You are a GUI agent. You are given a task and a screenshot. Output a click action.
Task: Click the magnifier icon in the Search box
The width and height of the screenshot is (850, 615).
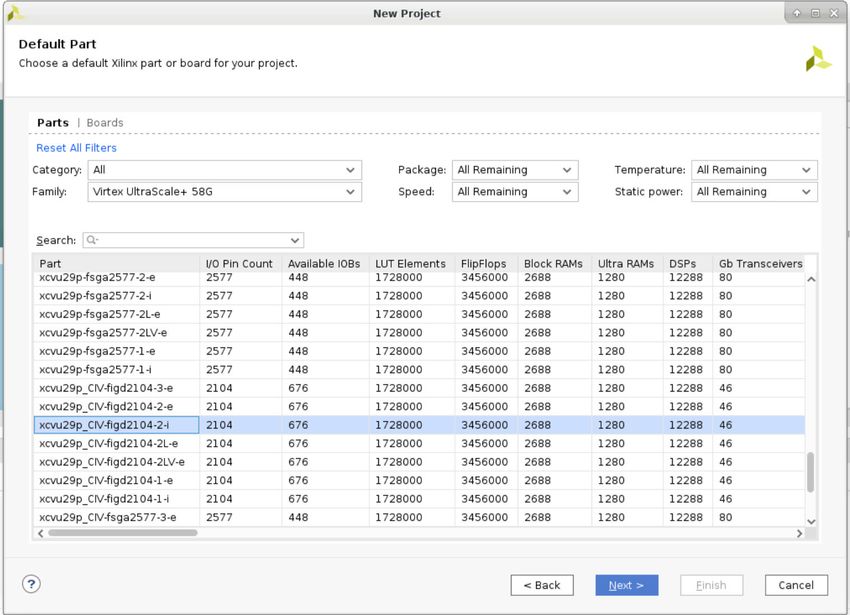click(92, 240)
